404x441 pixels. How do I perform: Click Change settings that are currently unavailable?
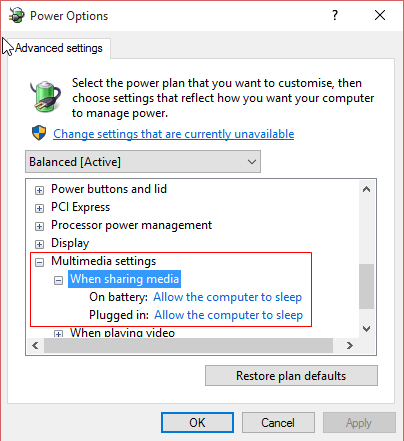(174, 134)
